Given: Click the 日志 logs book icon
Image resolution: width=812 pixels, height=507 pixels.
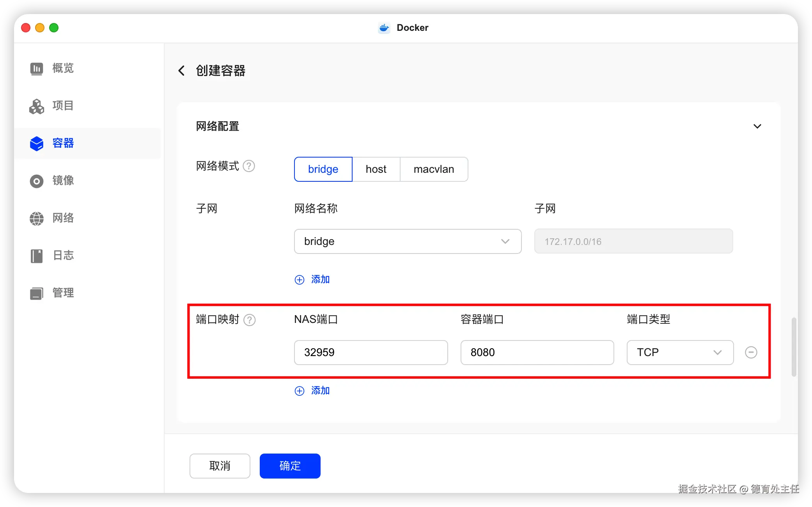Looking at the screenshot, I should [37, 256].
